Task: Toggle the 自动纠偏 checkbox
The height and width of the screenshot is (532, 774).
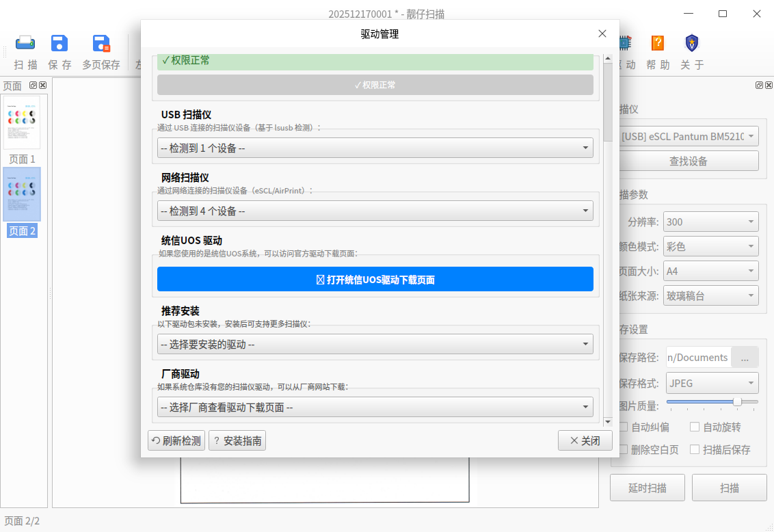Action: 624,427
